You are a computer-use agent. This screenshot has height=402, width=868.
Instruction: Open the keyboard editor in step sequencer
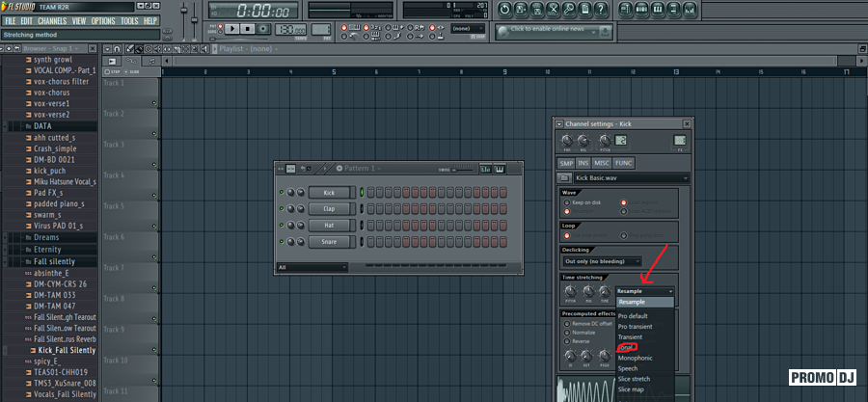[x=501, y=169]
